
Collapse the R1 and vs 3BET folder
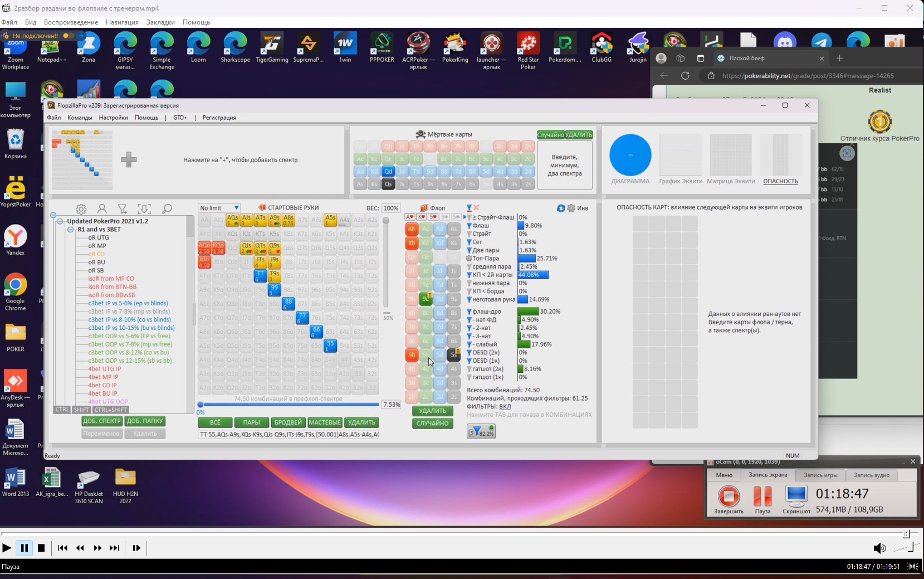click(71, 230)
